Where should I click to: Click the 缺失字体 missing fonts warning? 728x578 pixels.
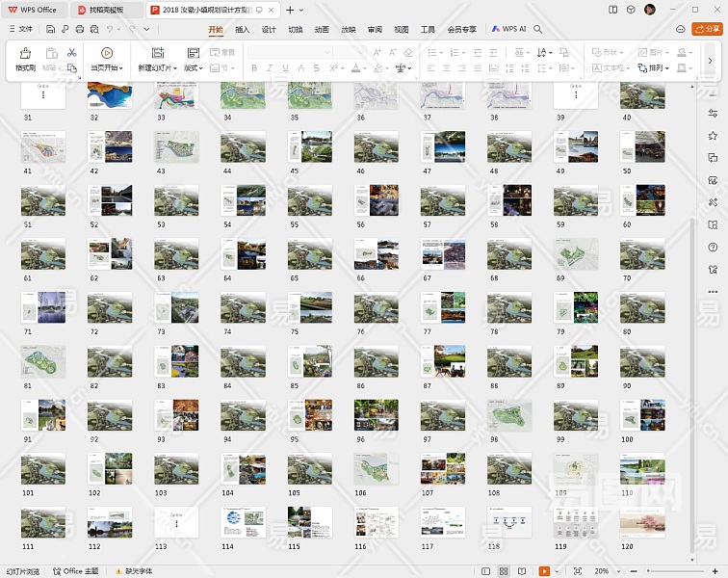click(134, 571)
